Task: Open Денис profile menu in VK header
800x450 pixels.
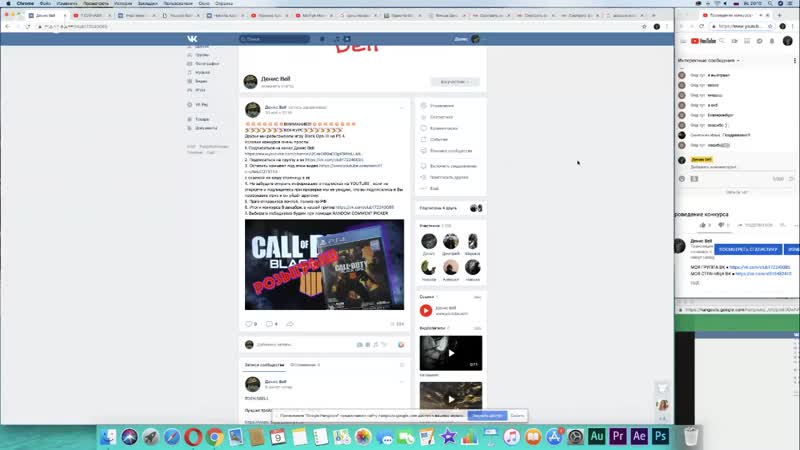Action: coord(467,39)
